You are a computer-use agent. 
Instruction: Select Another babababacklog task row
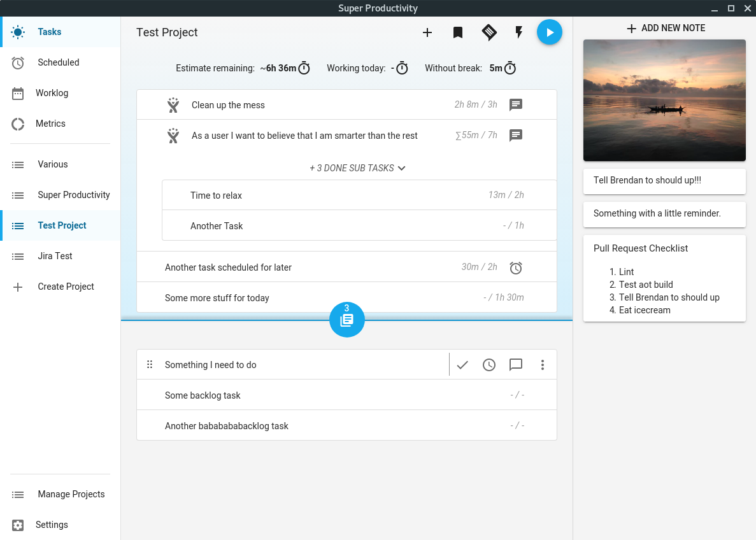tap(346, 426)
